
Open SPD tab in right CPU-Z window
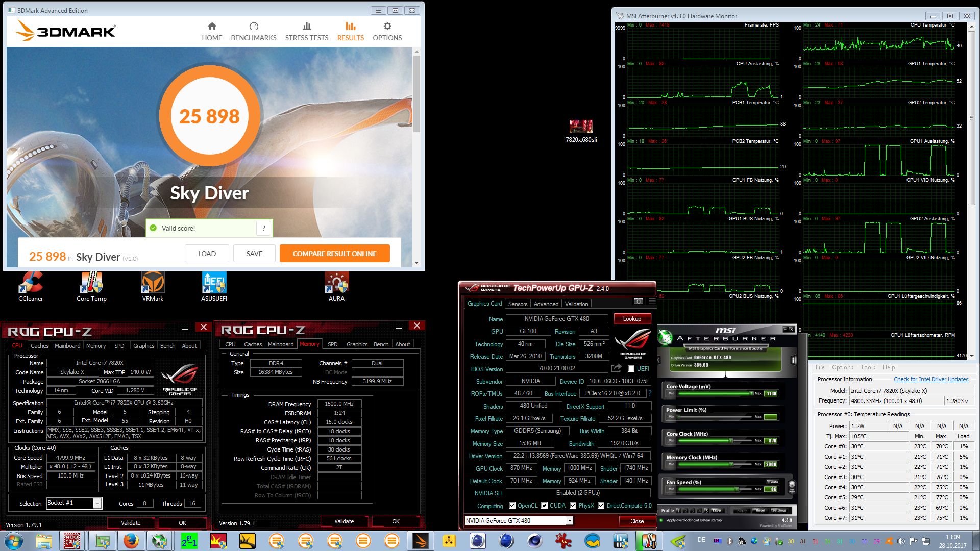coord(332,344)
